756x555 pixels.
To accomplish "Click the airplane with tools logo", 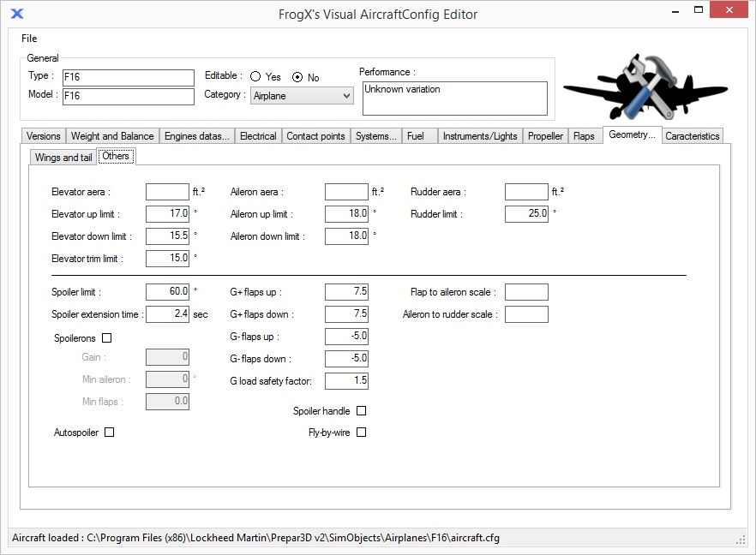I will click(x=645, y=87).
